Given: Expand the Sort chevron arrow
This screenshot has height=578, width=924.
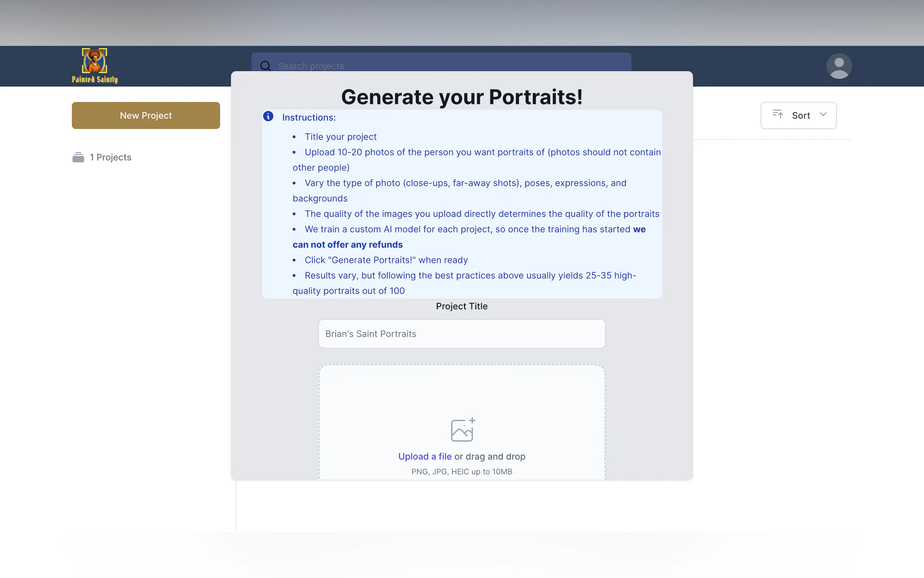Looking at the screenshot, I should tap(823, 114).
